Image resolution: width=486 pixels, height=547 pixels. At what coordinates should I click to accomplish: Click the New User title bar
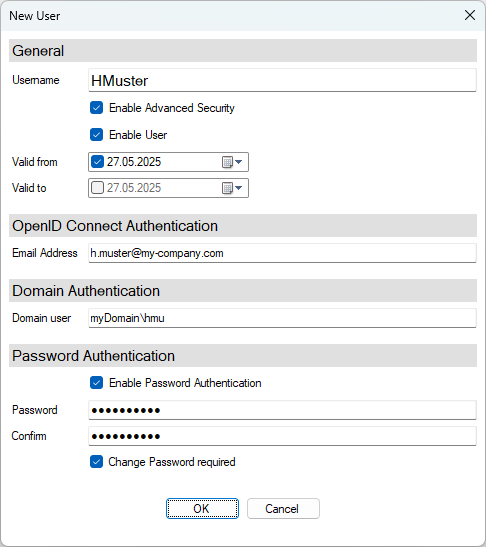point(230,16)
